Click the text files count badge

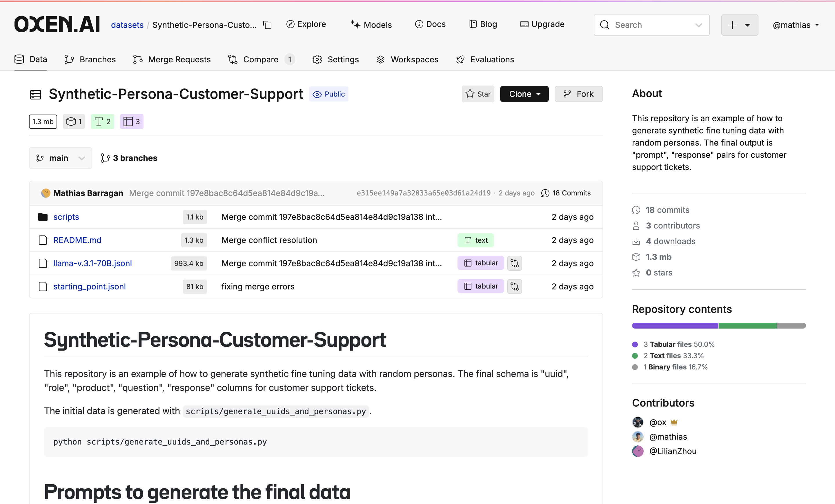102,122
